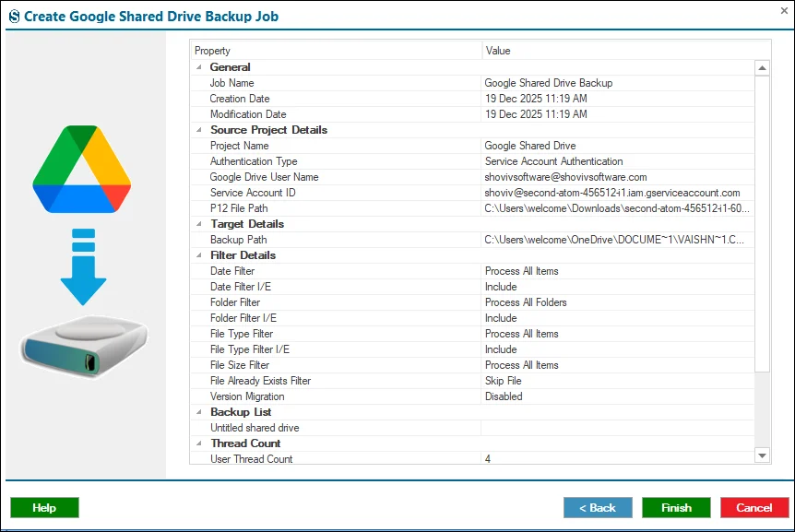Screen dimensions: 795x532
Task: Click the Service Account Authentication value
Action: (553, 161)
